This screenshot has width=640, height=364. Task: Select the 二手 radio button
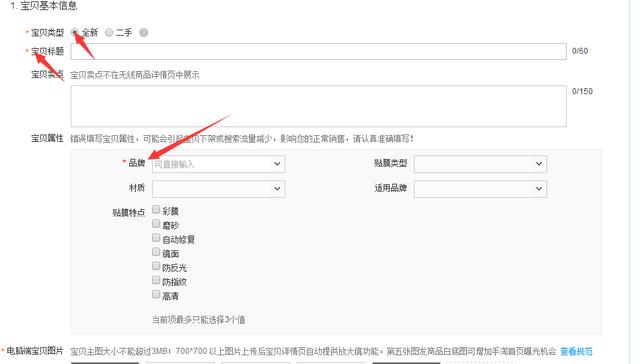[109, 32]
